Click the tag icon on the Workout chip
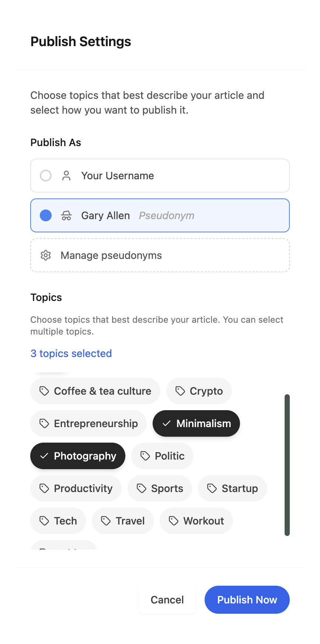Screen dimensions: 320x644 (174, 521)
